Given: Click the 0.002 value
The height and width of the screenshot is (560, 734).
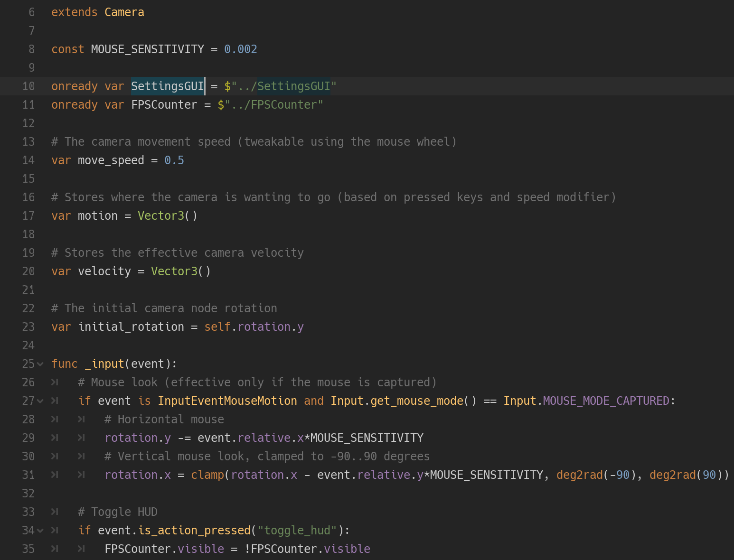Looking at the screenshot, I should coord(241,49).
